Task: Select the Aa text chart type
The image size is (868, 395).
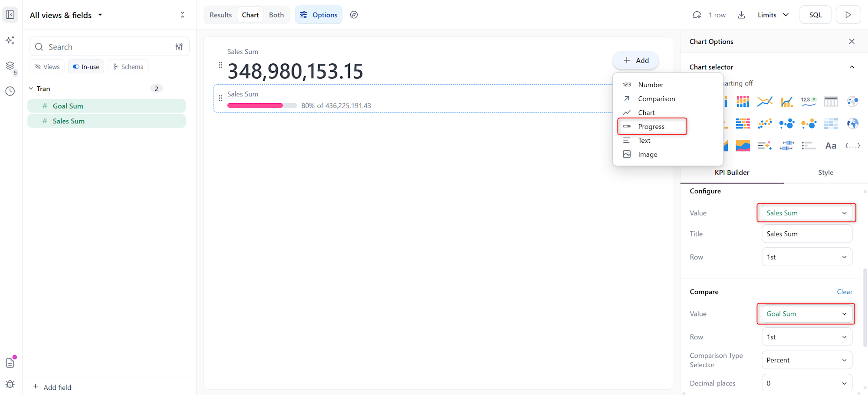Action: coord(831,146)
